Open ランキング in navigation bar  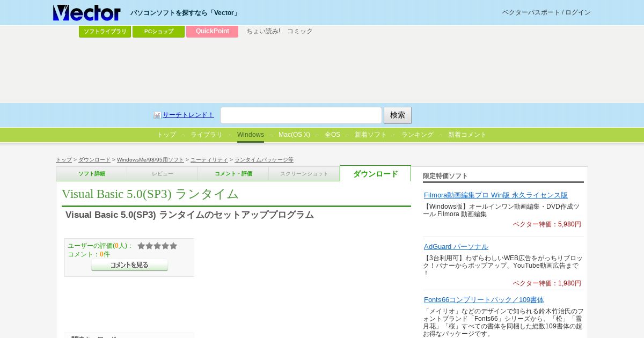click(418, 135)
